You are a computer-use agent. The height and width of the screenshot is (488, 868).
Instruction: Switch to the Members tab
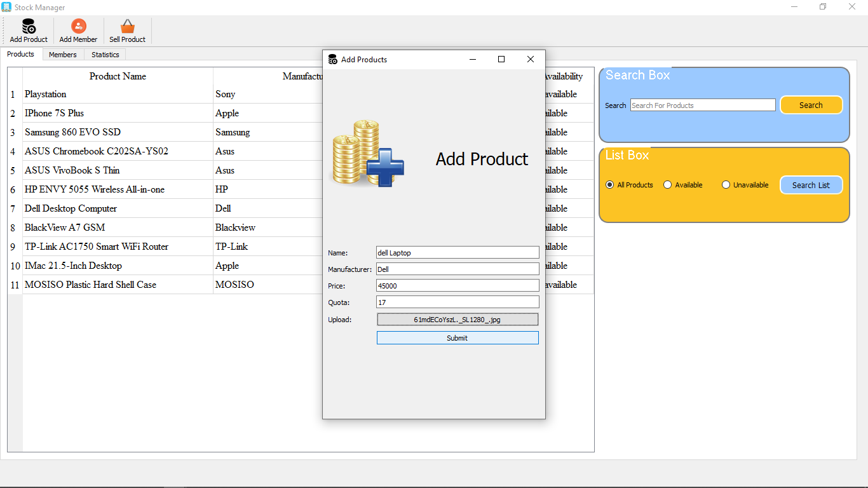coord(63,55)
